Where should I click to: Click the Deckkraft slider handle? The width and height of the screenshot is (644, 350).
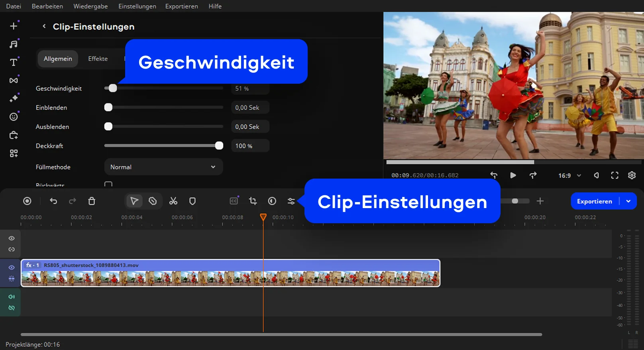[219, 146]
